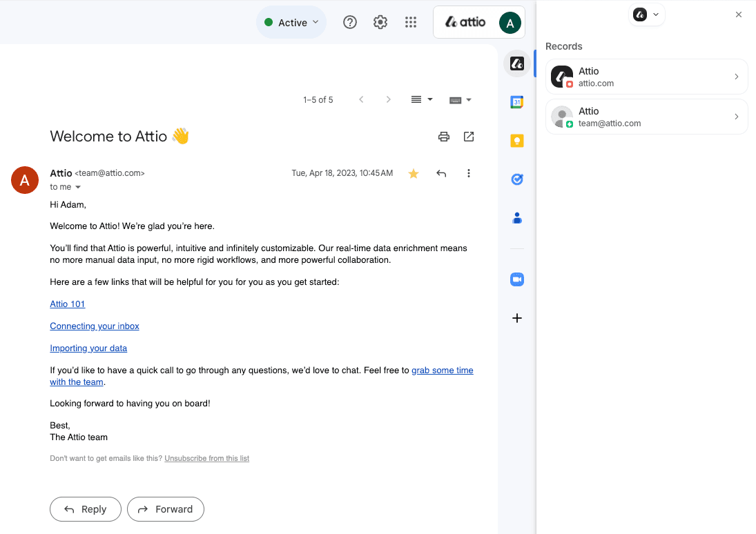Click the Forward button
Image resolution: width=756 pixels, height=534 pixels.
click(x=166, y=509)
